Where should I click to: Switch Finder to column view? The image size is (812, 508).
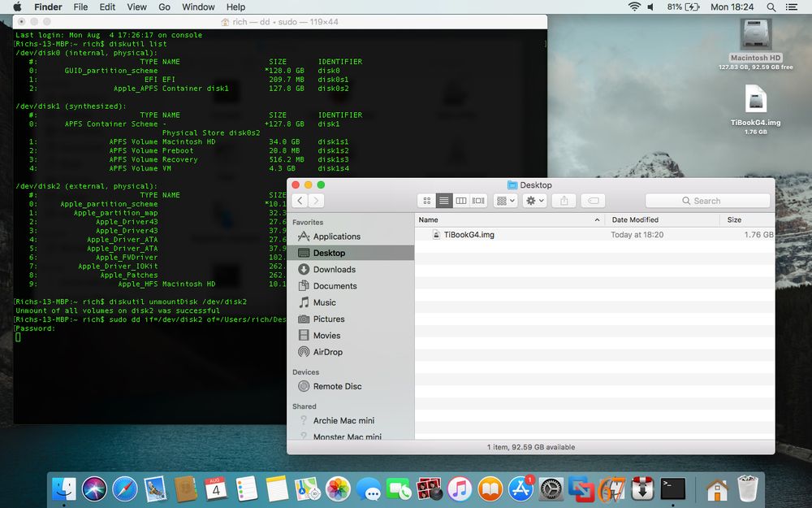[461, 201]
